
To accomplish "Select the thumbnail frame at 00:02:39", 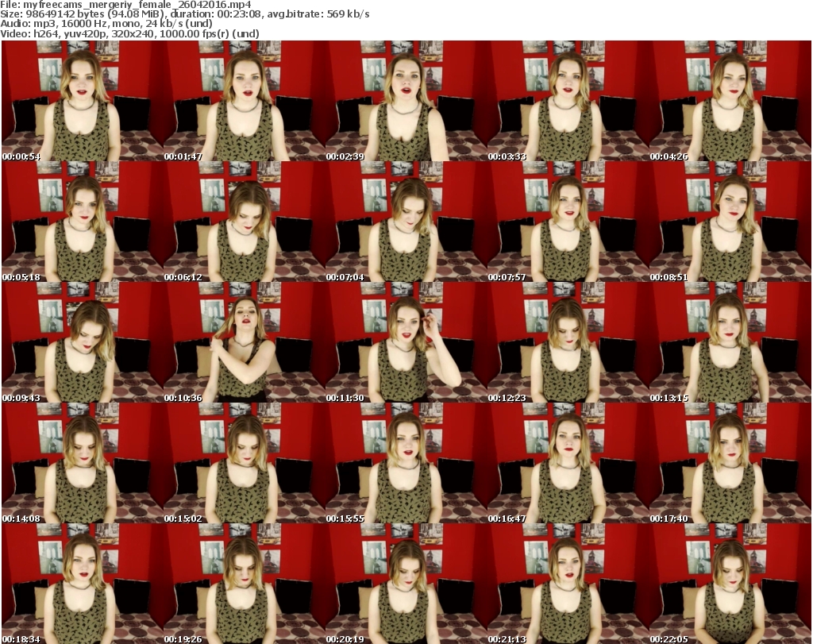I will tap(406, 101).
